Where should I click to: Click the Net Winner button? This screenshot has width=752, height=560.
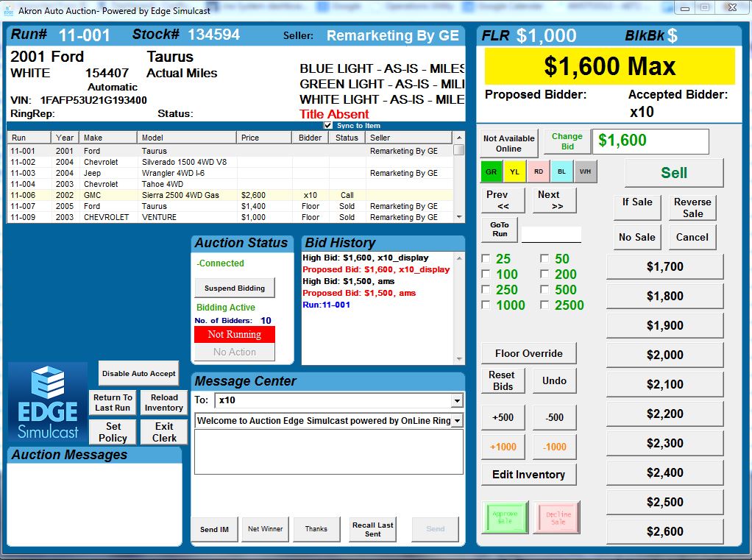265,529
